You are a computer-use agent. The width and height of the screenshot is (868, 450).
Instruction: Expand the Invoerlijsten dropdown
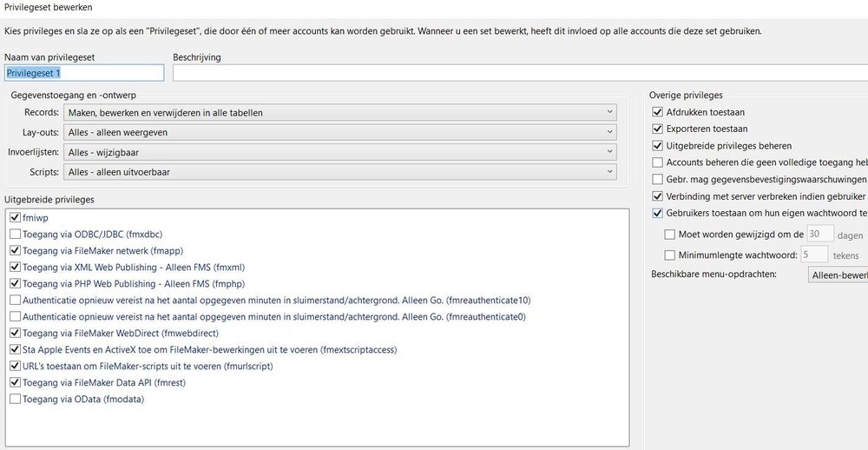point(340,152)
